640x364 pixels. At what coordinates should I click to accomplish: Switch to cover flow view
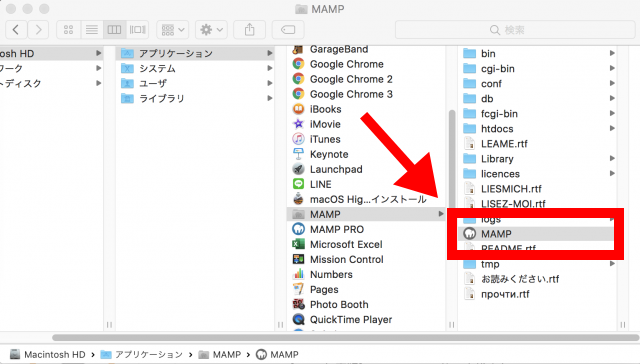point(138,30)
